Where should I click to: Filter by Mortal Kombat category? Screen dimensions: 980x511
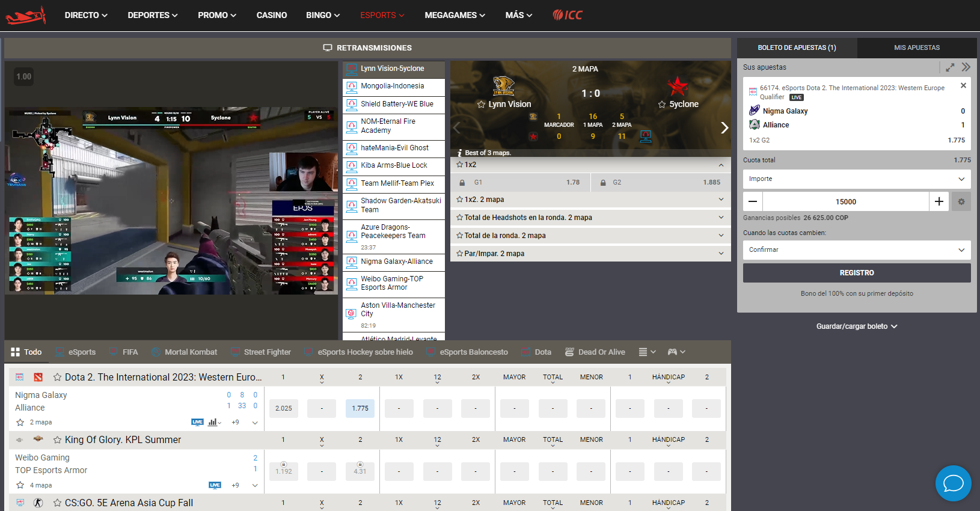pos(184,352)
